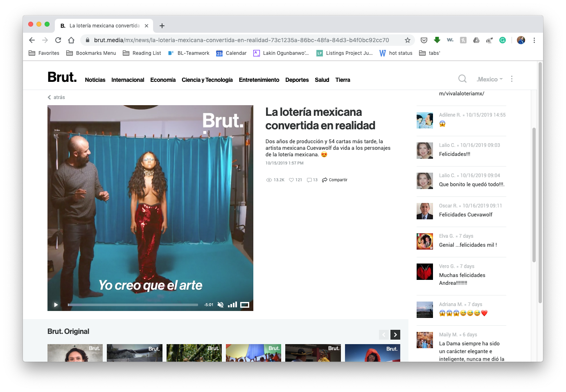
Task: Open the Bookmarks Menu folder
Action: pos(91,53)
